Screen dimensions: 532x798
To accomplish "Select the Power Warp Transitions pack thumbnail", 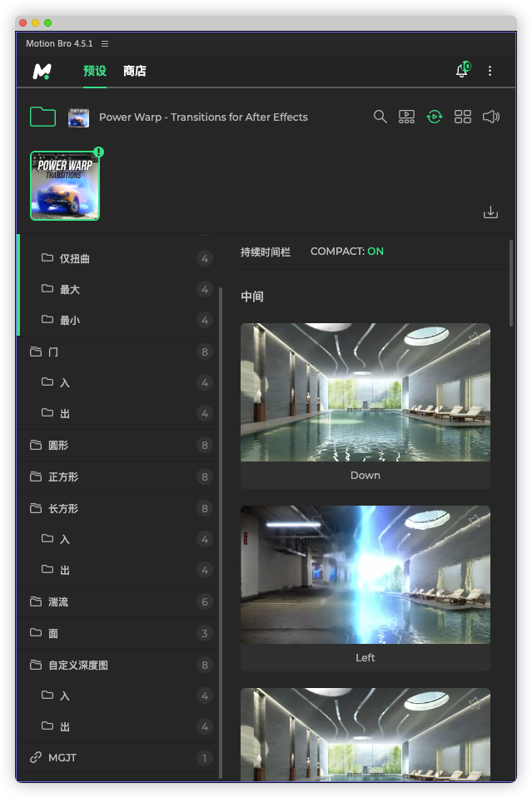I will coord(65,186).
